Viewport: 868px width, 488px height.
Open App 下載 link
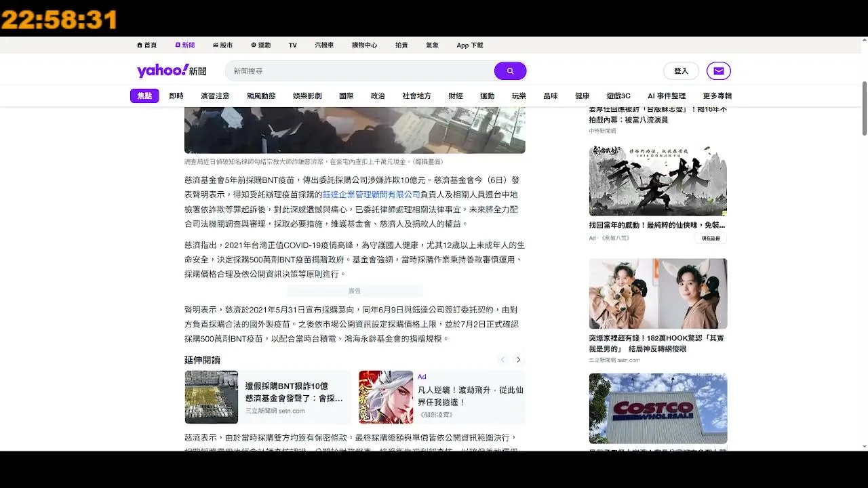[x=470, y=45]
